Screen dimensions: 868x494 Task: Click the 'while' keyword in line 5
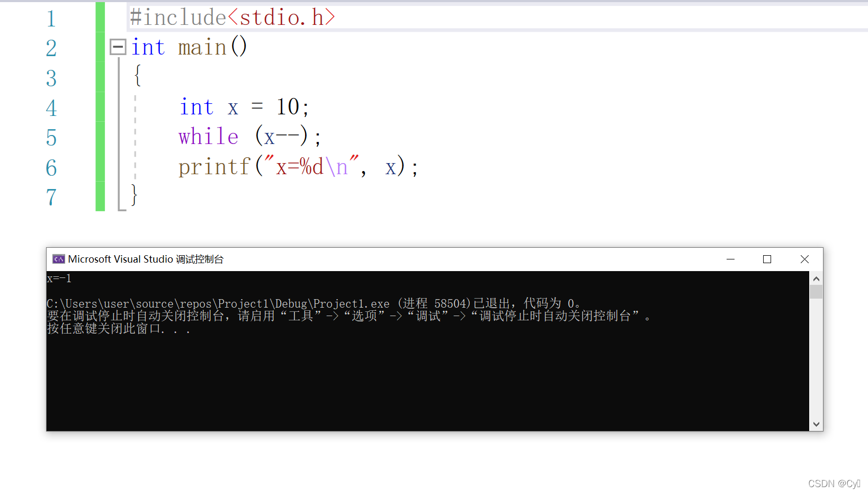pos(209,137)
